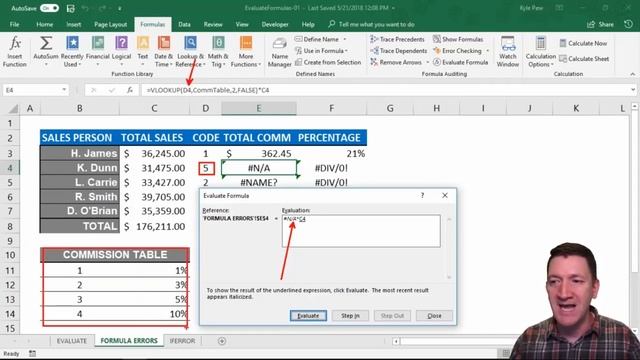Click Create from Selection
640x360 pixels.
328,62
